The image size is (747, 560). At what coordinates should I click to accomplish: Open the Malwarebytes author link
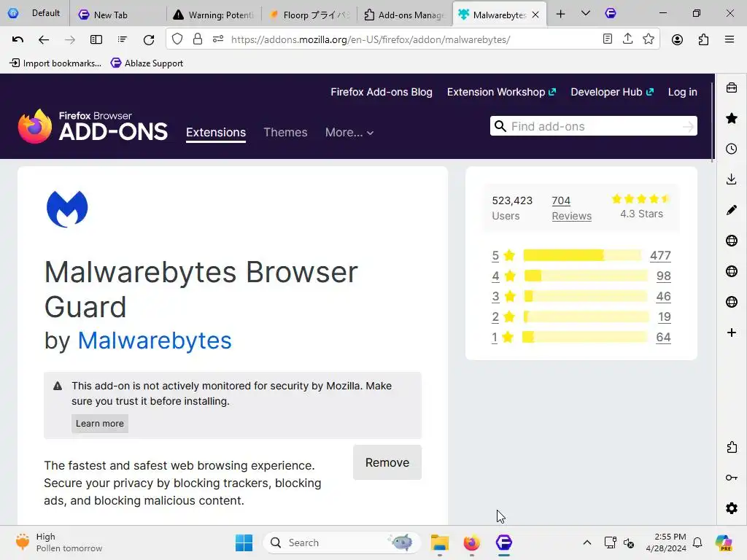point(155,341)
